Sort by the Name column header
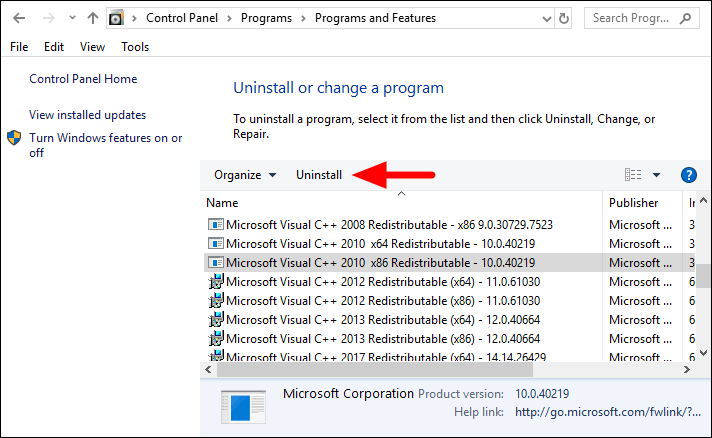The image size is (712, 438). click(402, 203)
